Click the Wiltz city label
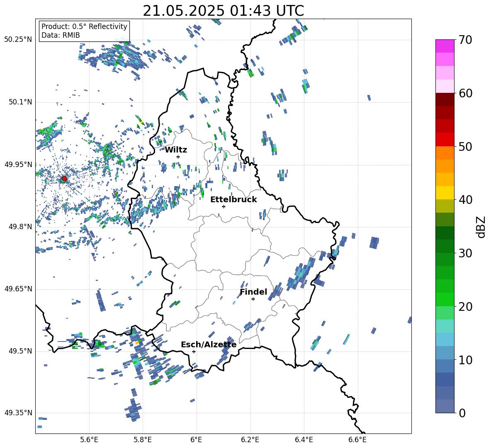This screenshot has width=491, height=448. [176, 150]
